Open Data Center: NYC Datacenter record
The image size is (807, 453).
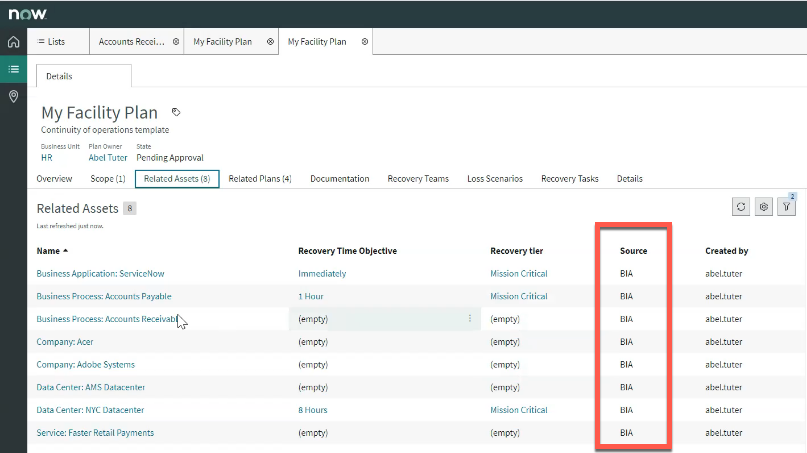point(90,410)
